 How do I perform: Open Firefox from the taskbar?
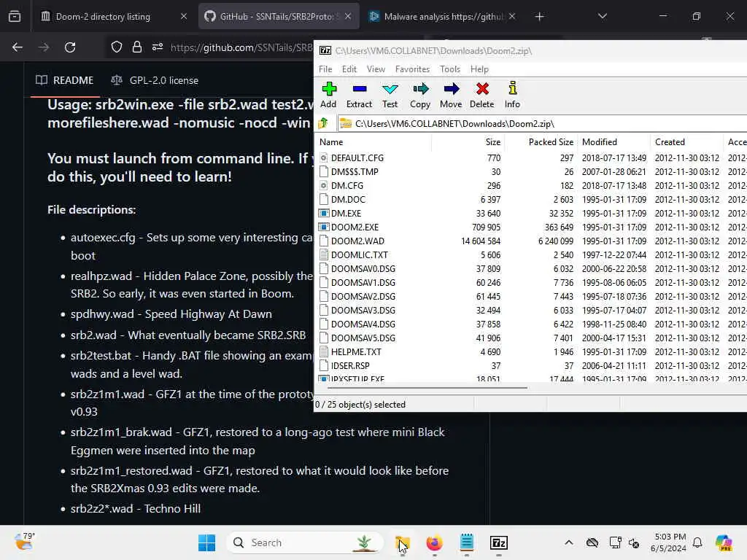434,542
